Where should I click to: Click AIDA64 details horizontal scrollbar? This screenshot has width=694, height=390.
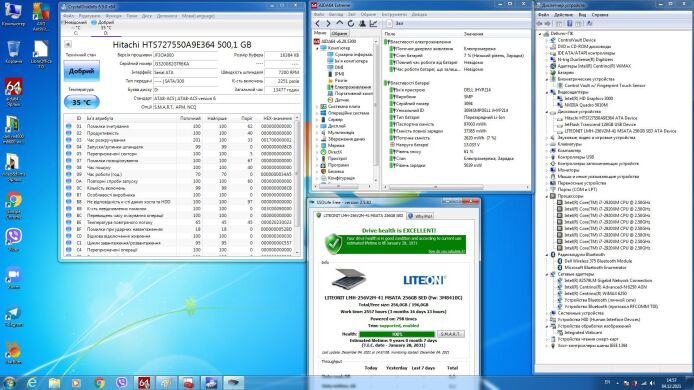[456, 187]
